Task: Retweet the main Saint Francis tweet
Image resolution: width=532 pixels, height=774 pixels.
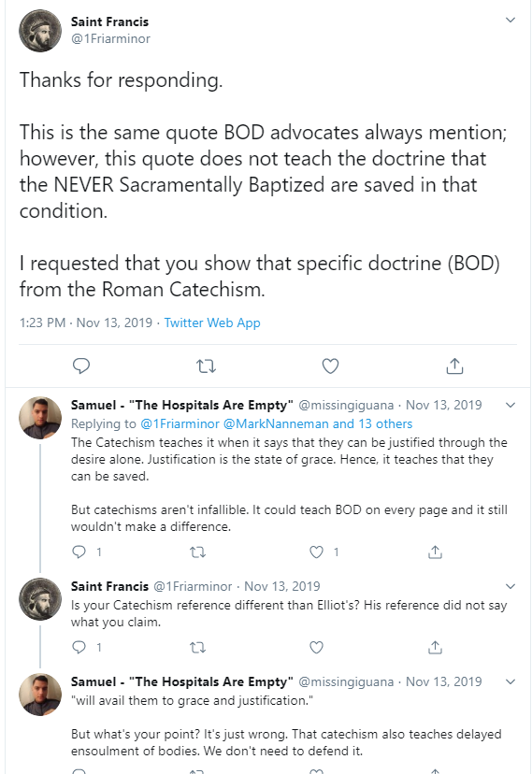Action: [206, 366]
